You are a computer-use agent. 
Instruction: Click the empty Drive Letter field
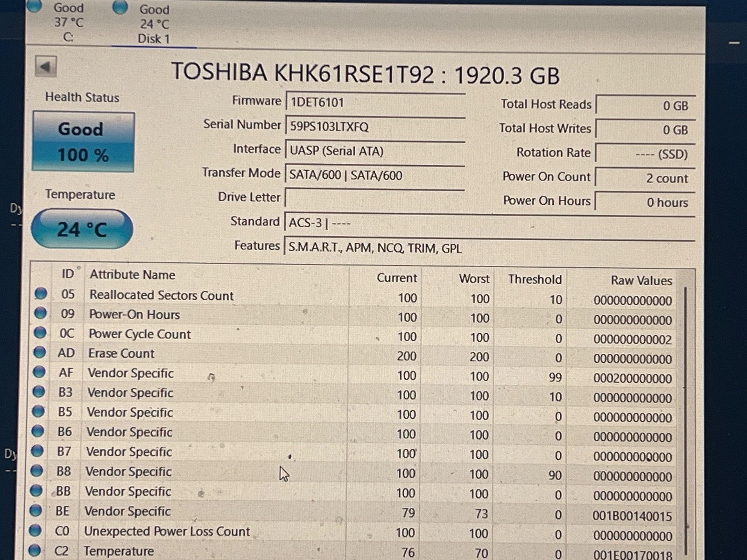375,198
